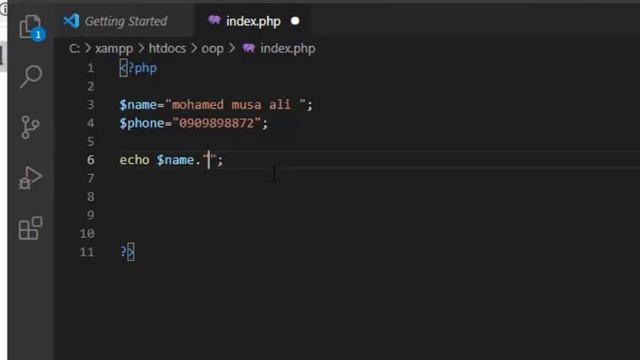Click line number 3 in the gutter

(91, 105)
